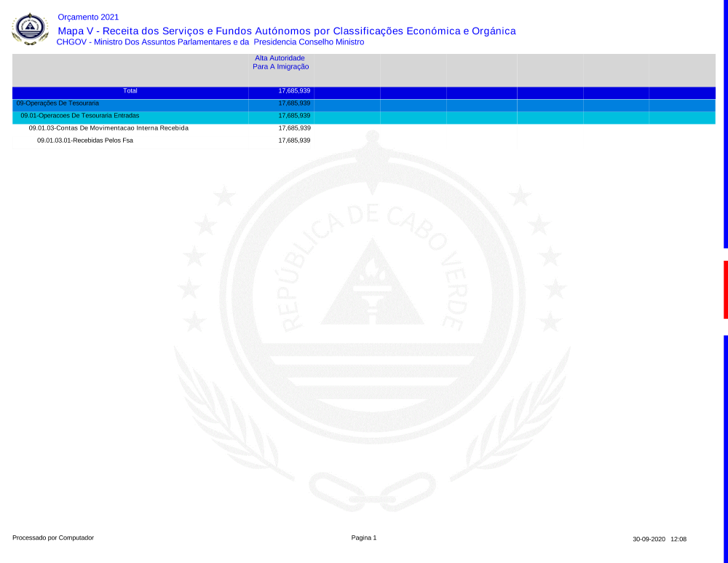This screenshot has height=563, width=728.
Task: Click the 'Pagina 1' page indicator
Action: pos(364,538)
